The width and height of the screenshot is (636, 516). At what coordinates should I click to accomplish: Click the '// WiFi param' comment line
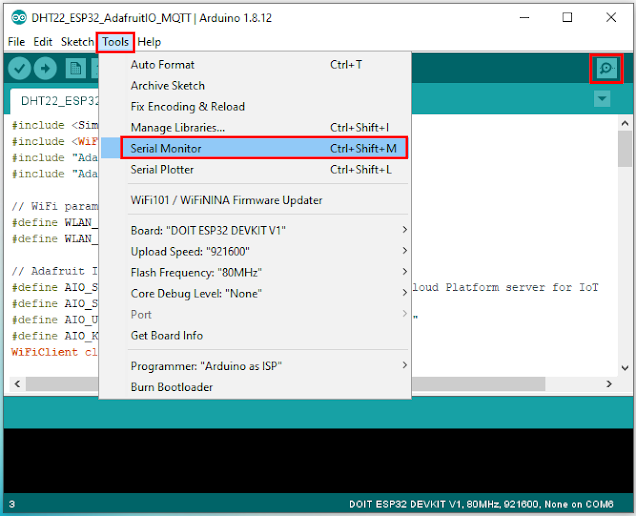tap(55, 206)
